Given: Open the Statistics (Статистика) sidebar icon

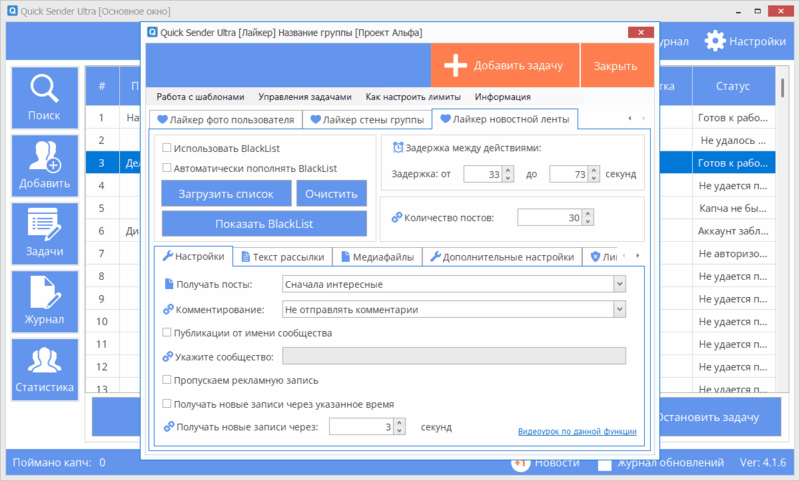Looking at the screenshot, I should (x=44, y=362).
